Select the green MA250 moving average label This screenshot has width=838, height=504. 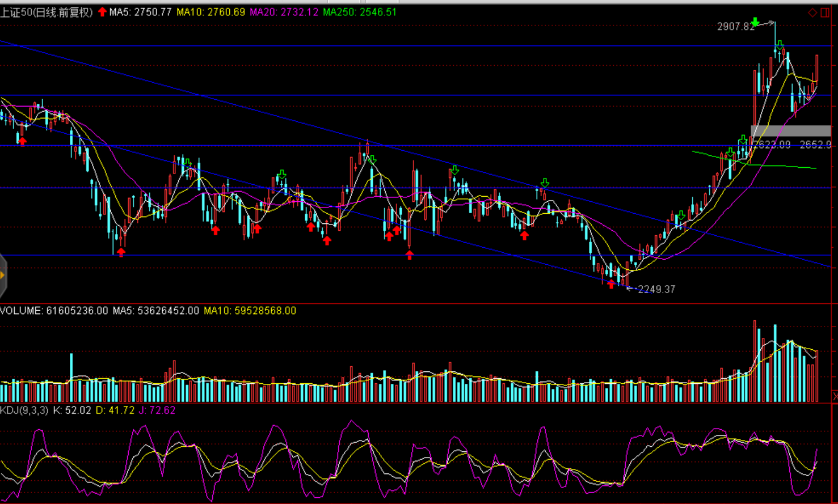tap(360, 12)
